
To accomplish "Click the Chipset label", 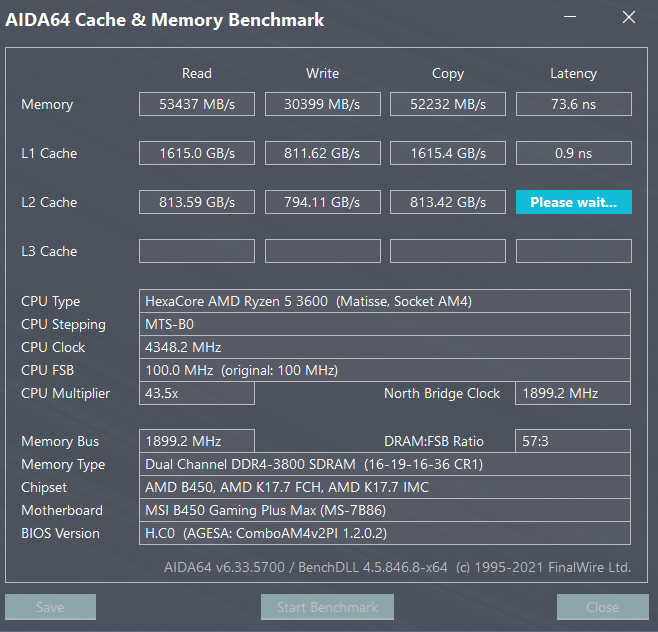I will click(x=44, y=488).
